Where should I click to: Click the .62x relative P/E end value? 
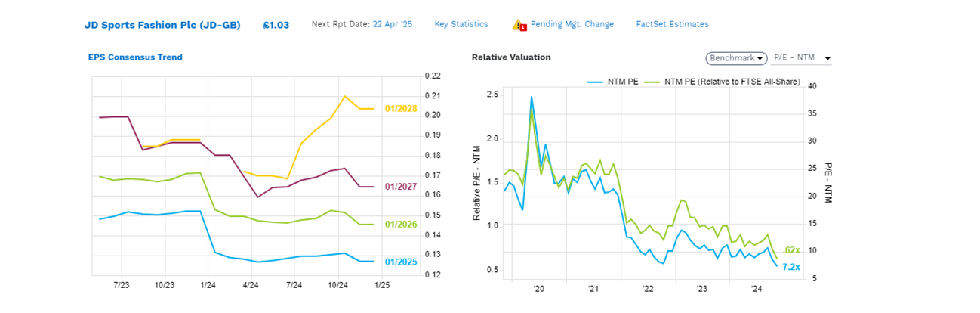coord(791,250)
